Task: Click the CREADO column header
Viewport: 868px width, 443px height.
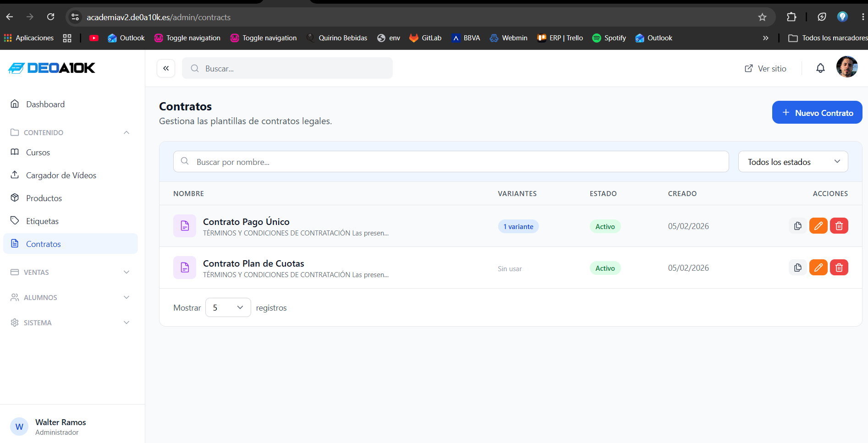Action: click(682, 193)
